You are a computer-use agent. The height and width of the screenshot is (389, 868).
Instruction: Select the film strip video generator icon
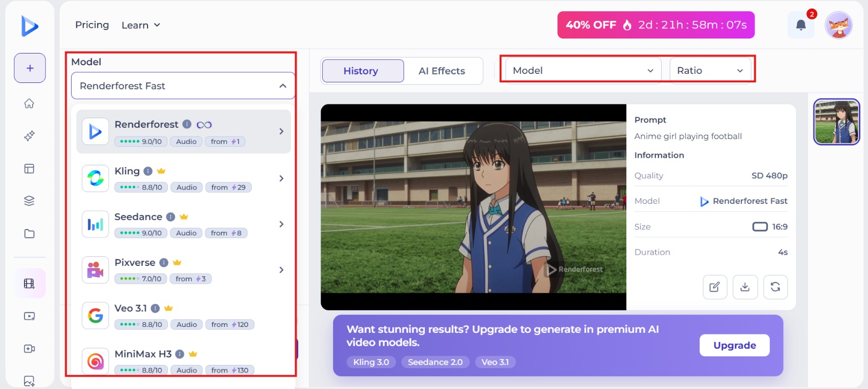pos(29,284)
